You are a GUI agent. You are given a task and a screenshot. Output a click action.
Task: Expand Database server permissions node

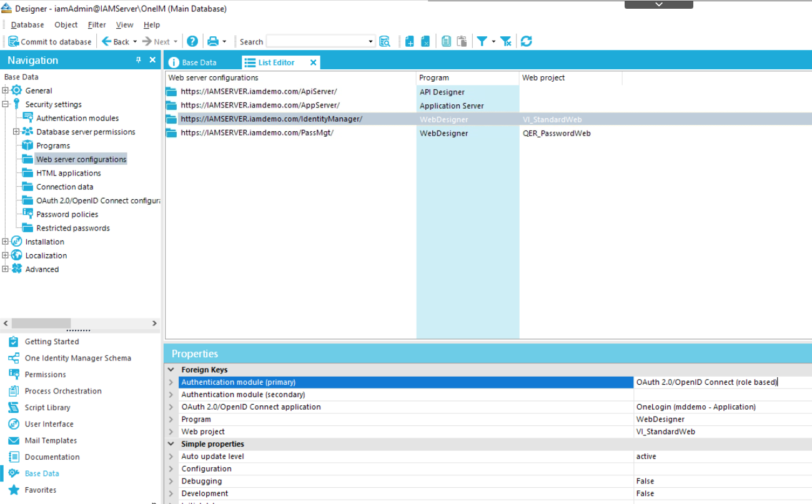[x=16, y=132]
